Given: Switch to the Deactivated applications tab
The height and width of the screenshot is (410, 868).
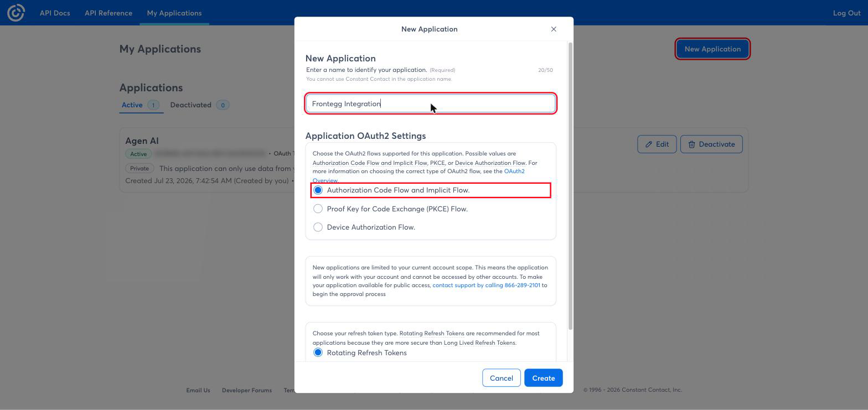Looking at the screenshot, I should 200,105.
